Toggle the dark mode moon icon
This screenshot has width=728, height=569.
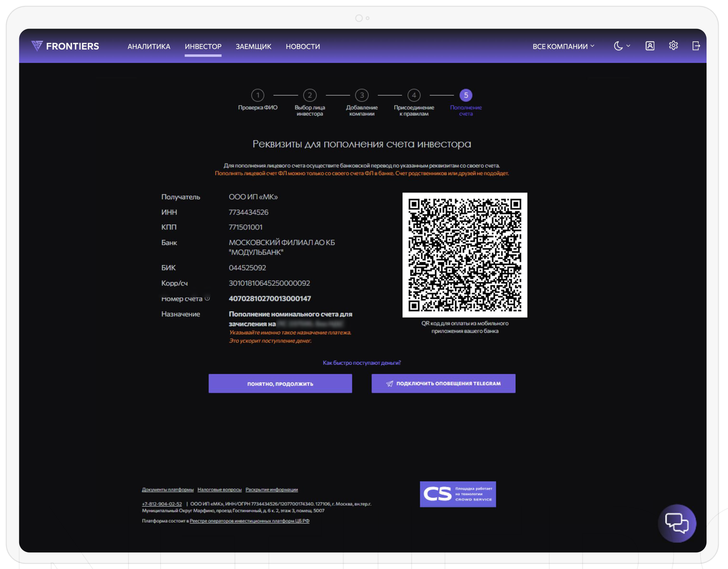point(618,46)
